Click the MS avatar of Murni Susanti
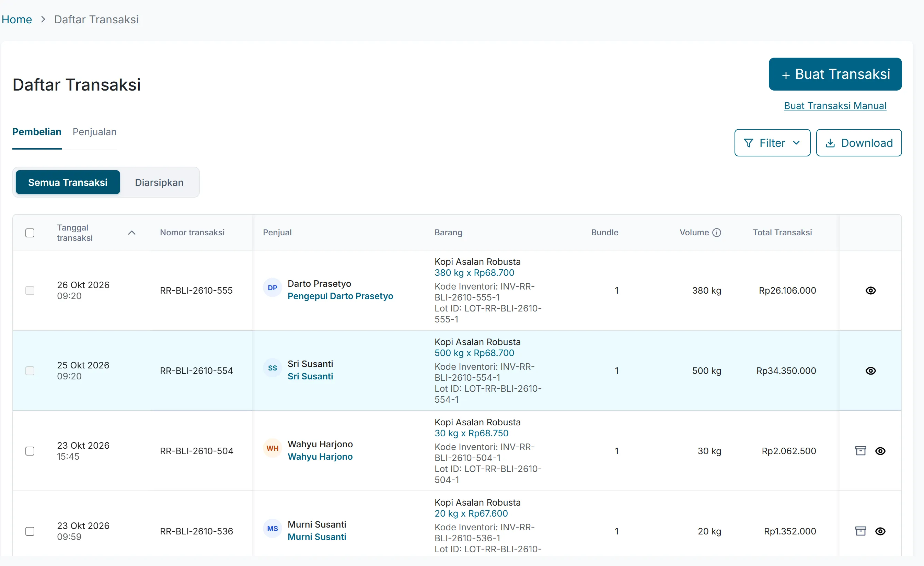The image size is (924, 566). pos(272,529)
